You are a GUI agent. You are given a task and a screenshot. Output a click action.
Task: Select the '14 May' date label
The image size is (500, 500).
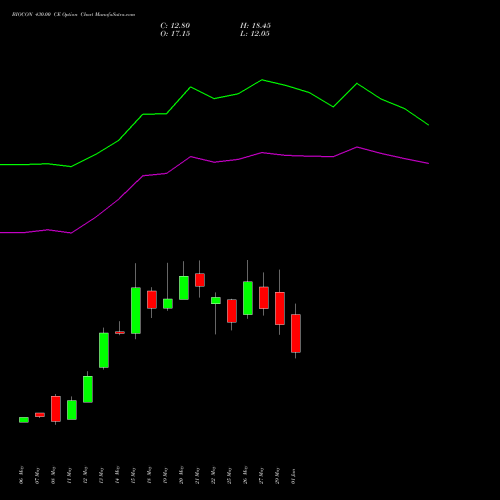pos(118,475)
